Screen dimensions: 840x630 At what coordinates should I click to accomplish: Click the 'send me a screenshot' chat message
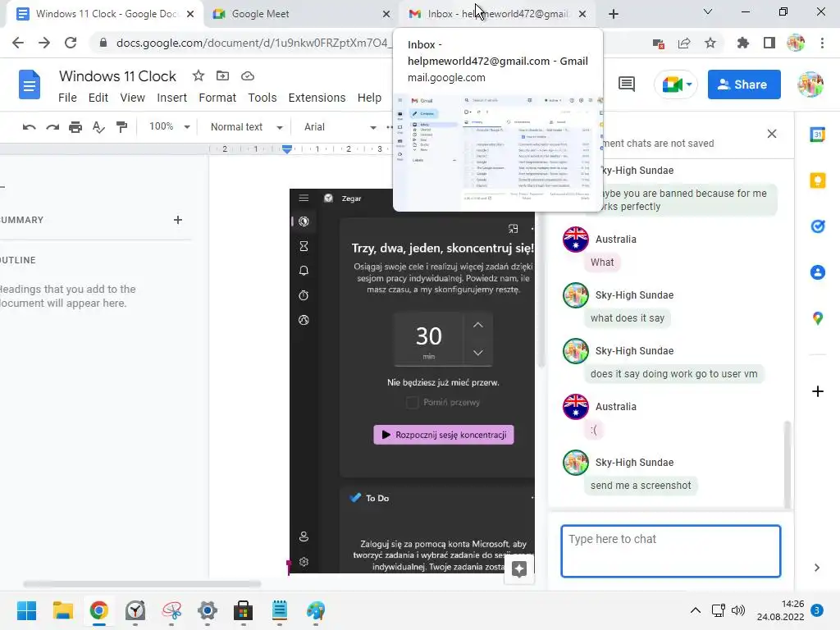coord(641,486)
